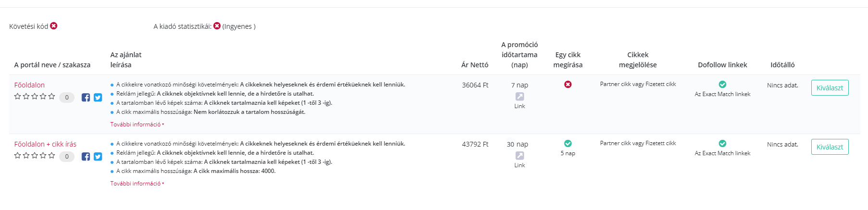Open the Link arrow icon under 7 nap

520,97
